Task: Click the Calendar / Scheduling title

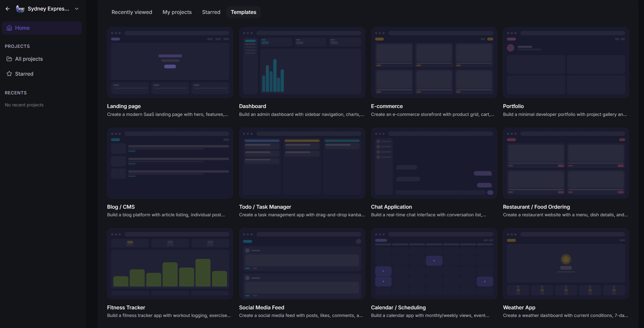Action: (398, 307)
